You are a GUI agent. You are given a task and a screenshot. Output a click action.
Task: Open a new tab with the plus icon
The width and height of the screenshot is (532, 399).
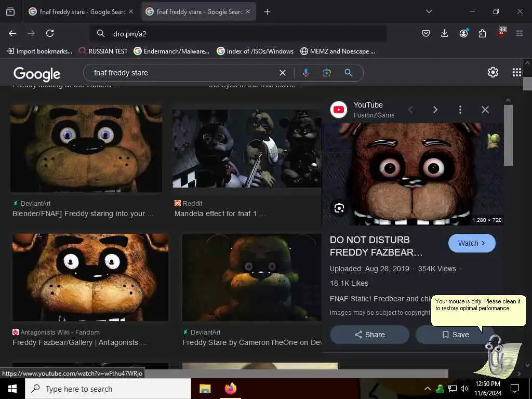tap(268, 12)
